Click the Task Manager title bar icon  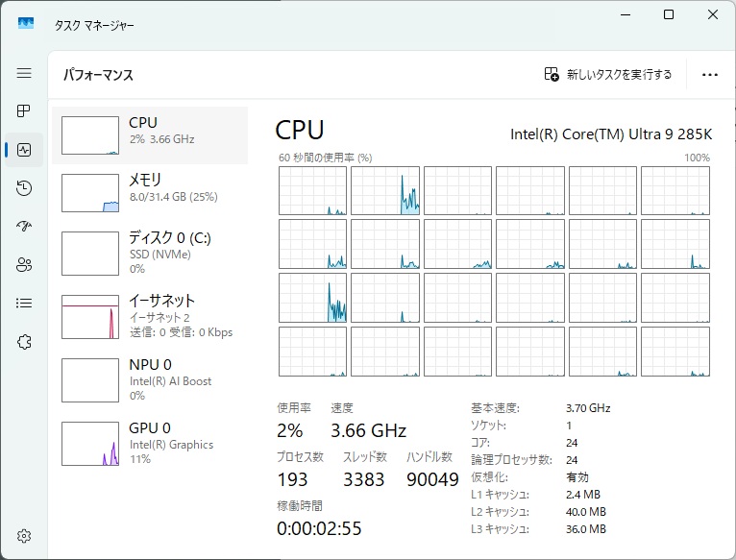tap(26, 22)
